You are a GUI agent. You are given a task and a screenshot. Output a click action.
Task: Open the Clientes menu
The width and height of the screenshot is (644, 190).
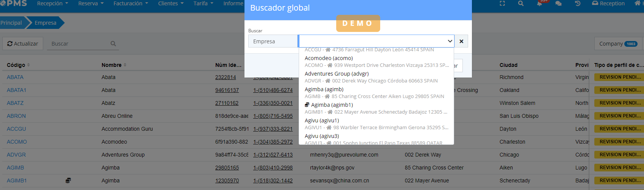(171, 3)
